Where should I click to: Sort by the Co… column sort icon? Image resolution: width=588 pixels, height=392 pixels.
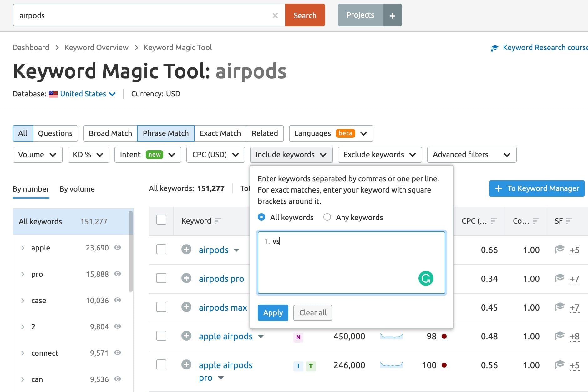click(536, 221)
